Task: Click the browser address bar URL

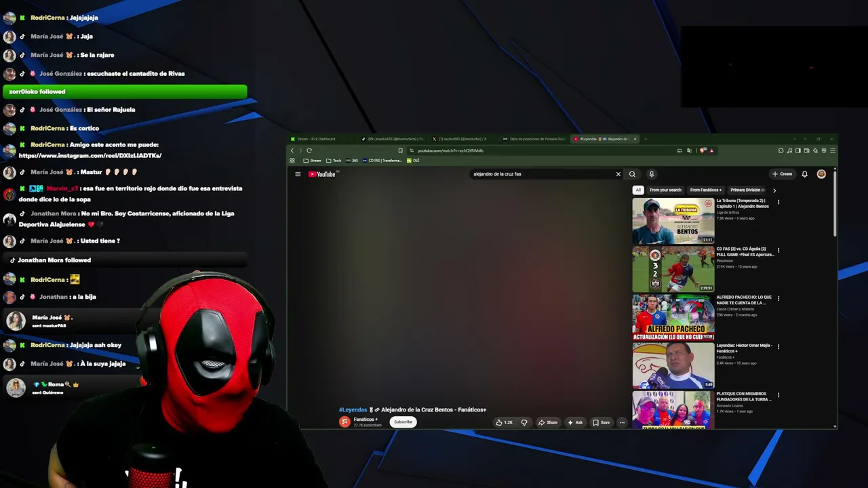Action: pyautogui.click(x=450, y=150)
